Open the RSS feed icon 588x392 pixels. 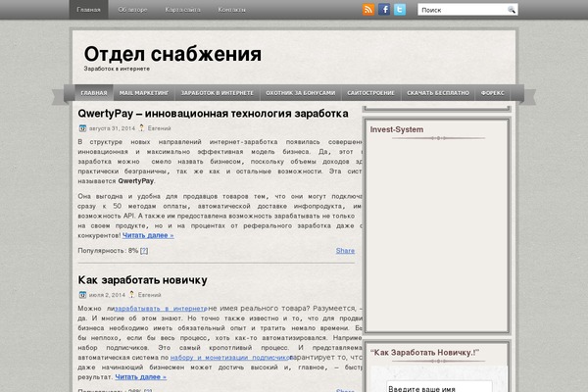[368, 10]
